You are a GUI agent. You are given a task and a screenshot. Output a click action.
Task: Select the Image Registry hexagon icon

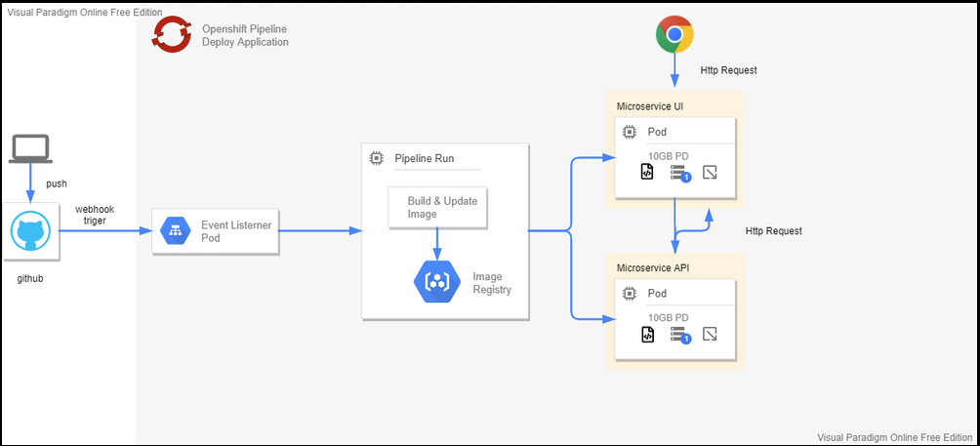click(434, 282)
